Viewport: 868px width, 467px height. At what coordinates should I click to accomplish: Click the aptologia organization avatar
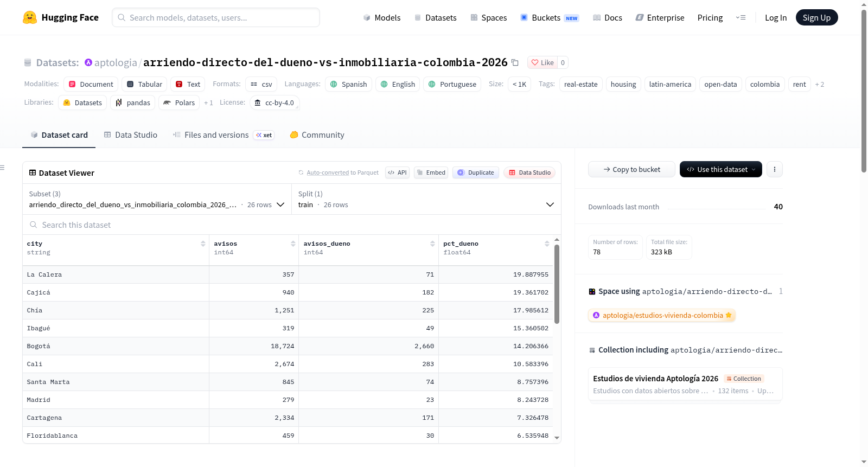88,62
